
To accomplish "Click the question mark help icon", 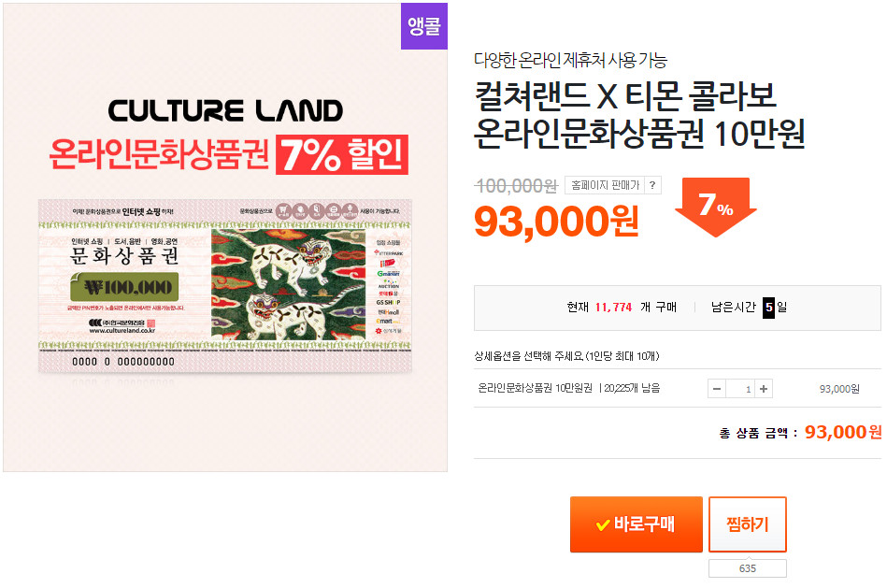I will (651, 185).
